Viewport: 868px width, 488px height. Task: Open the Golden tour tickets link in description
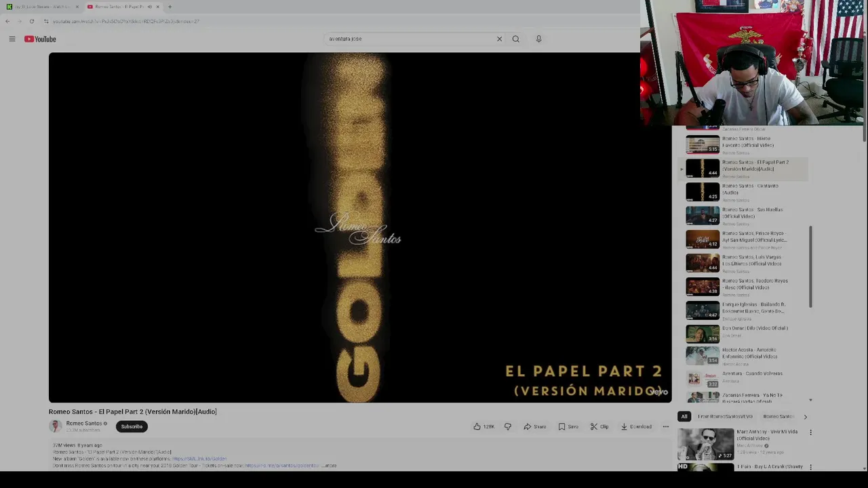[281, 466]
